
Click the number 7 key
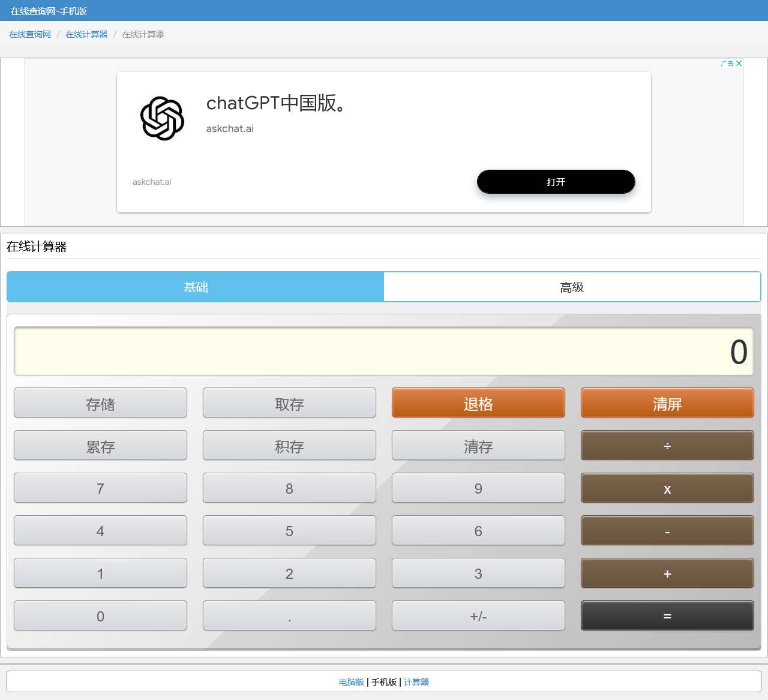[x=100, y=488]
